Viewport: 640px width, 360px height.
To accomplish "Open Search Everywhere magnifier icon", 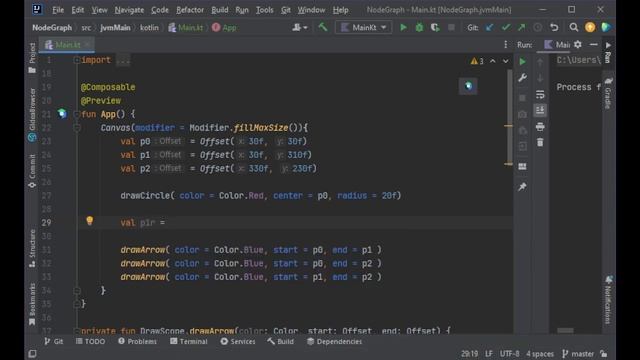I will point(573,27).
